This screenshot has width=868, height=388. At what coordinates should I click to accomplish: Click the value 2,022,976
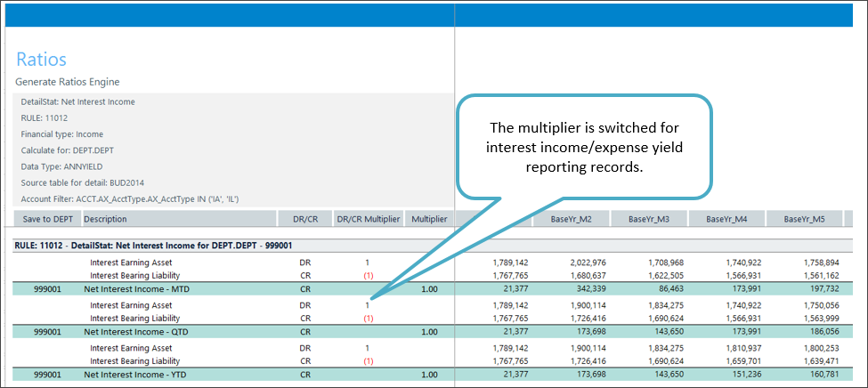tap(588, 263)
